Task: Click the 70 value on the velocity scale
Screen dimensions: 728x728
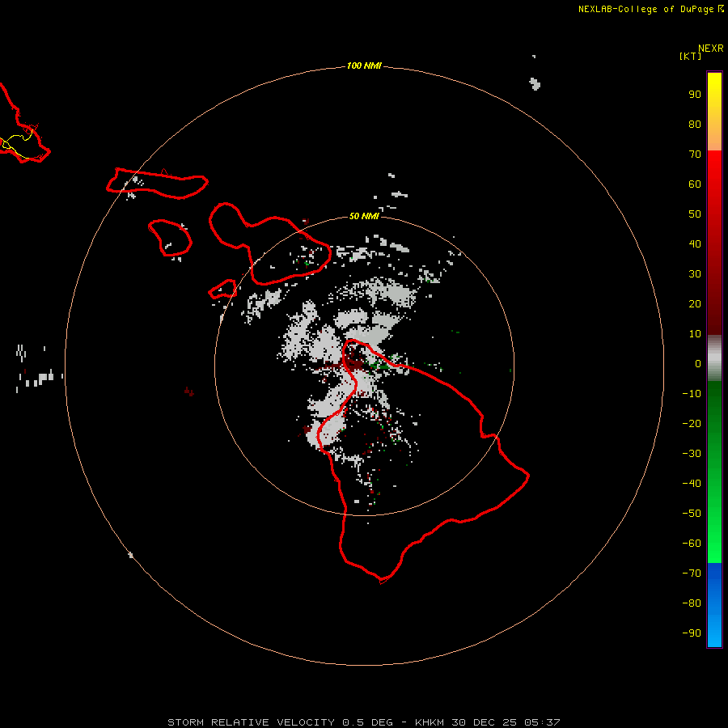Action: pyautogui.click(x=695, y=154)
